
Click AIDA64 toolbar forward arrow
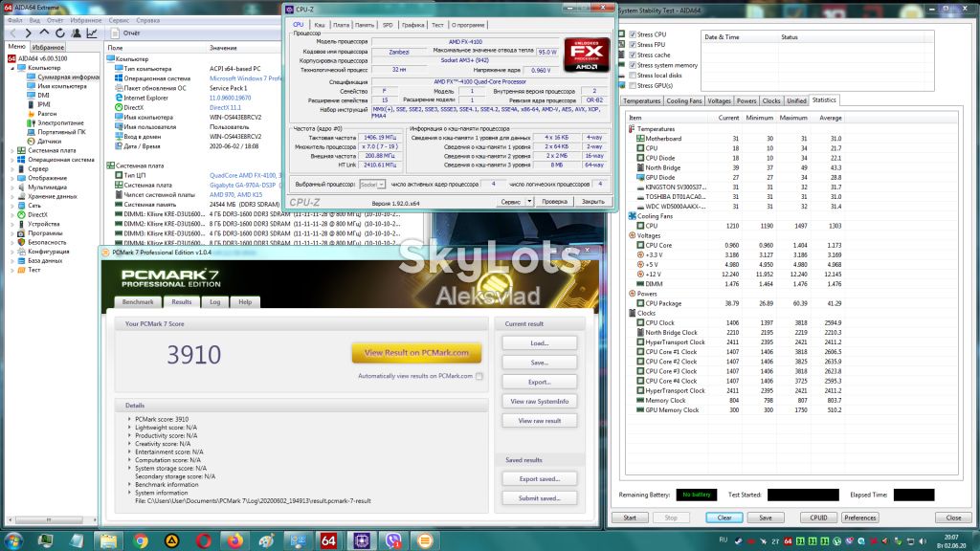[28, 33]
